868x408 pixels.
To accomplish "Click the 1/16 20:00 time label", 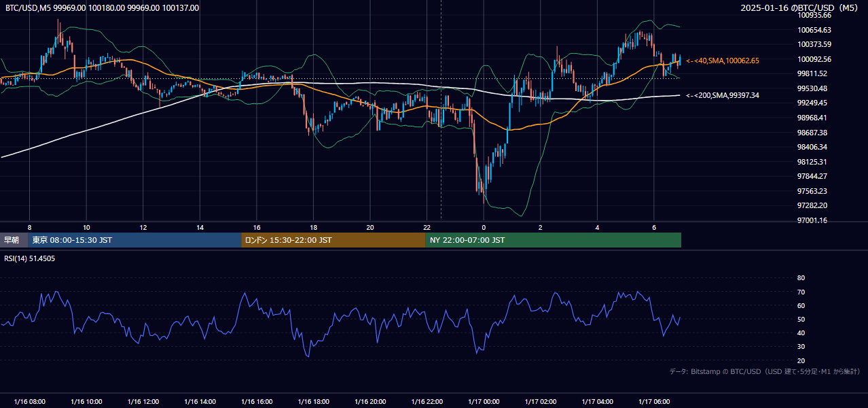I will tap(370, 402).
